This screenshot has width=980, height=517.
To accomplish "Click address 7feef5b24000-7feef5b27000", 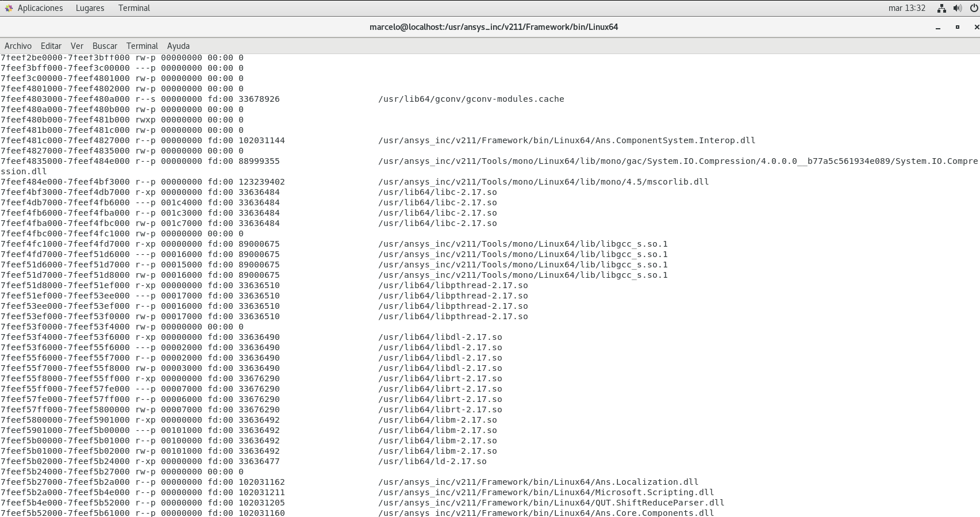I will [x=65, y=472].
